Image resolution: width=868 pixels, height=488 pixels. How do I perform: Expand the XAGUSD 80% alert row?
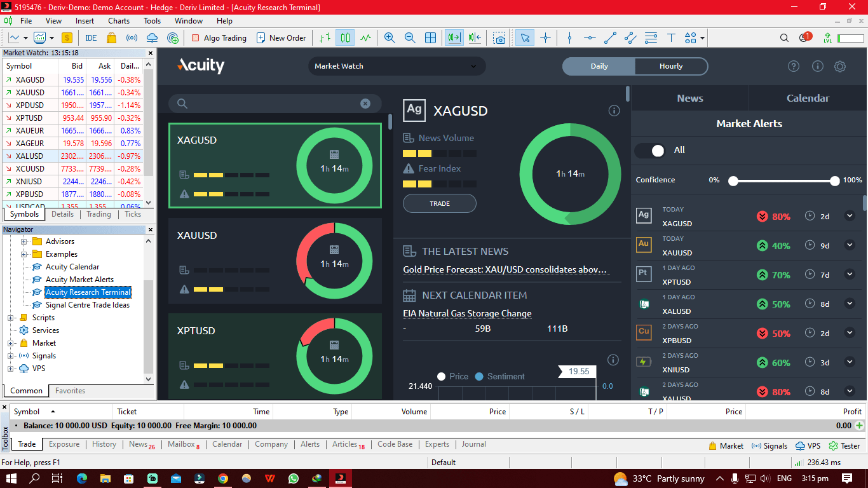click(x=850, y=215)
